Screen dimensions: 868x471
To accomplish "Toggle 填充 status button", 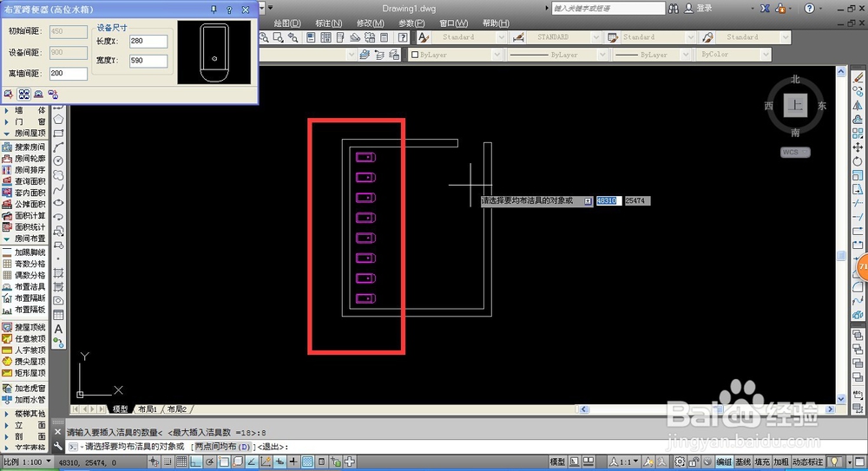I will (x=762, y=461).
